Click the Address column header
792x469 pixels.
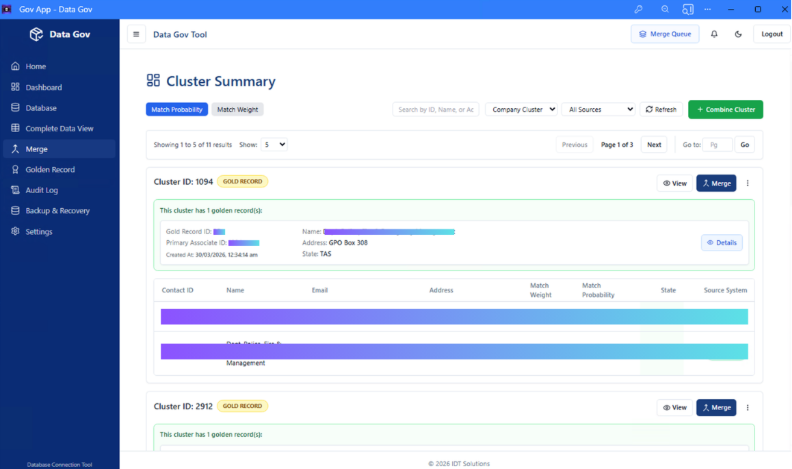(441, 290)
